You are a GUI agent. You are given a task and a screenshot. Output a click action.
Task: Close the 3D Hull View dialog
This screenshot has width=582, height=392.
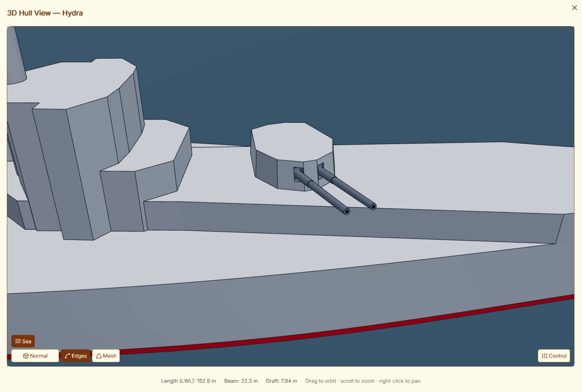click(x=574, y=8)
